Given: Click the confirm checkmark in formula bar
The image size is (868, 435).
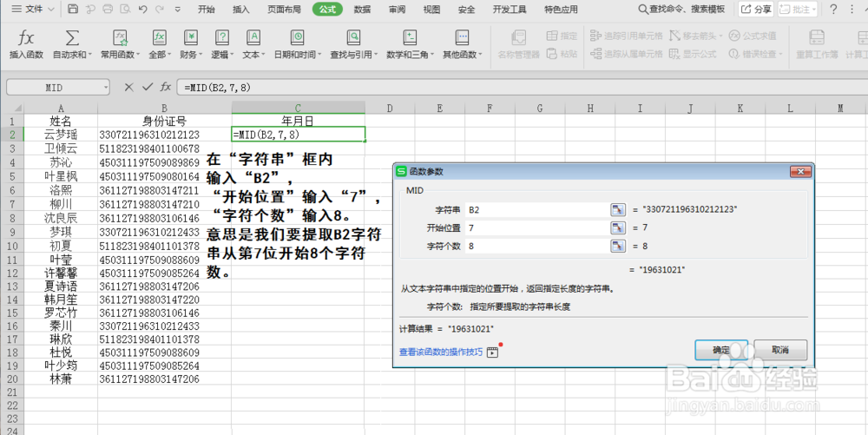Looking at the screenshot, I should point(148,87).
